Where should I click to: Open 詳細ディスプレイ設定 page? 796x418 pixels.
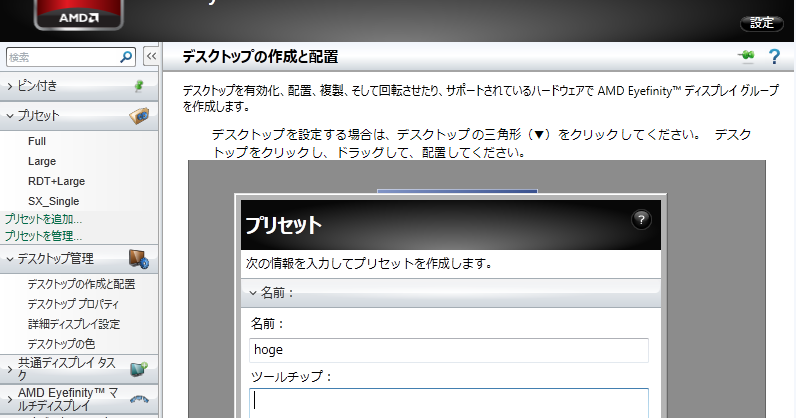click(x=74, y=324)
